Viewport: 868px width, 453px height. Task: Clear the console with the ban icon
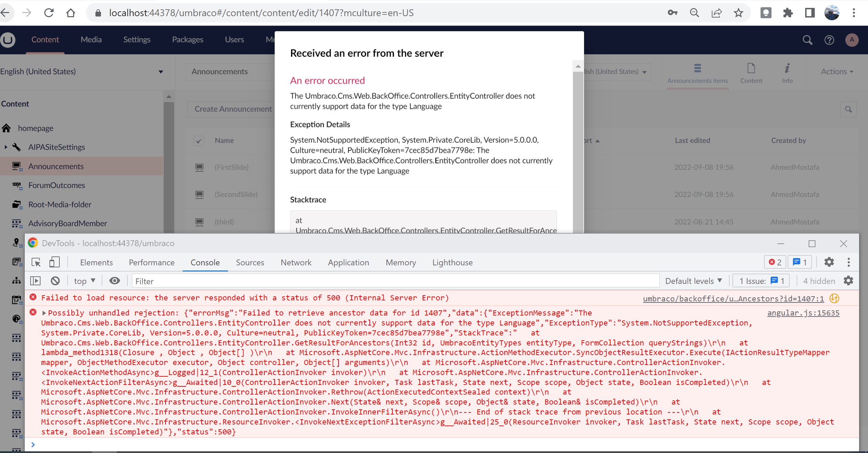click(x=55, y=281)
